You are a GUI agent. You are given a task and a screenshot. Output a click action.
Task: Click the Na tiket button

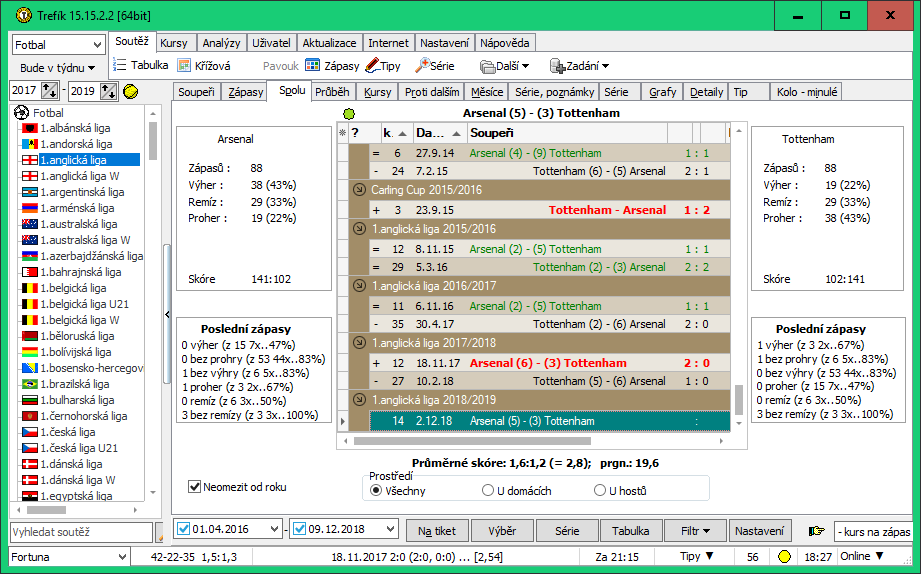(x=437, y=531)
